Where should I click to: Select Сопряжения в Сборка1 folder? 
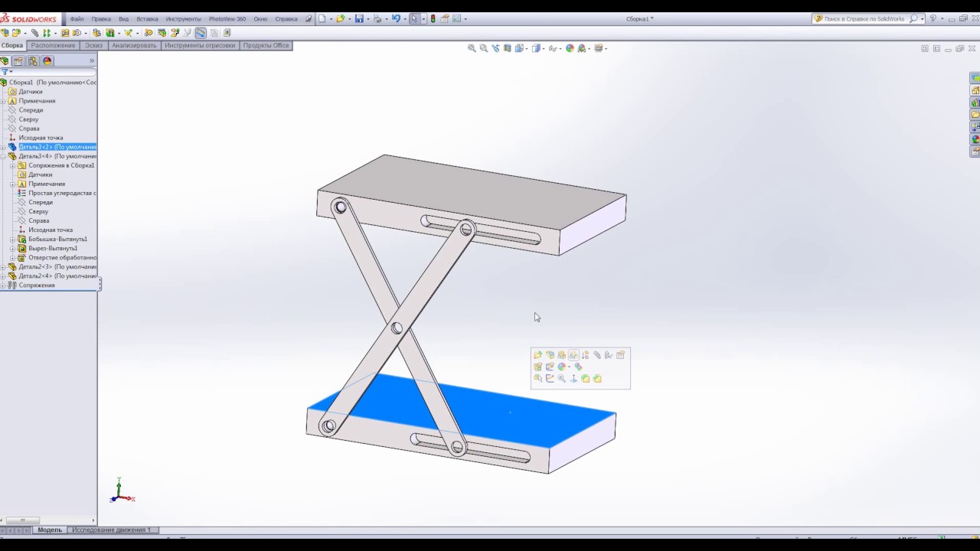(x=61, y=165)
